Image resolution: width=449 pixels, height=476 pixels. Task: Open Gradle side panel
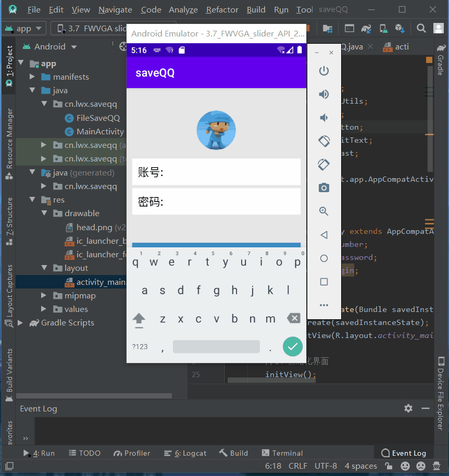tap(441, 61)
